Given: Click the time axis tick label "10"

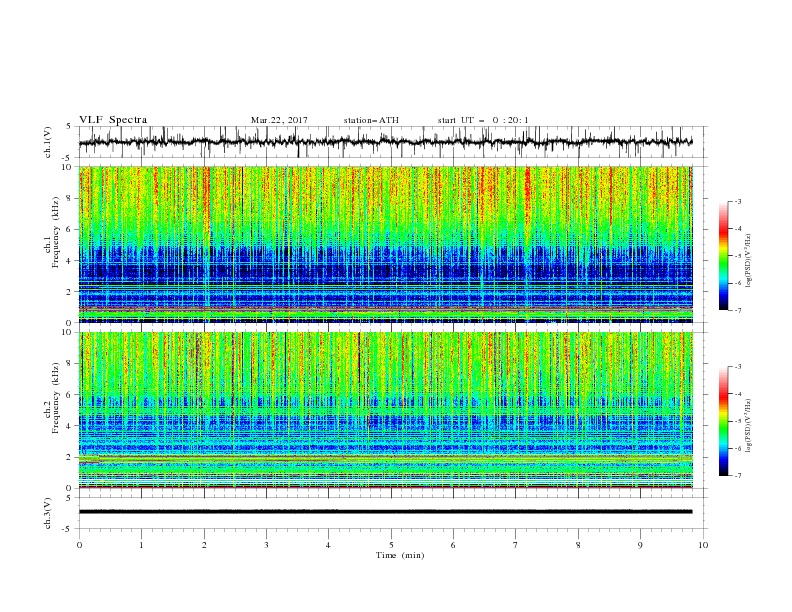Looking at the screenshot, I should [703, 545].
